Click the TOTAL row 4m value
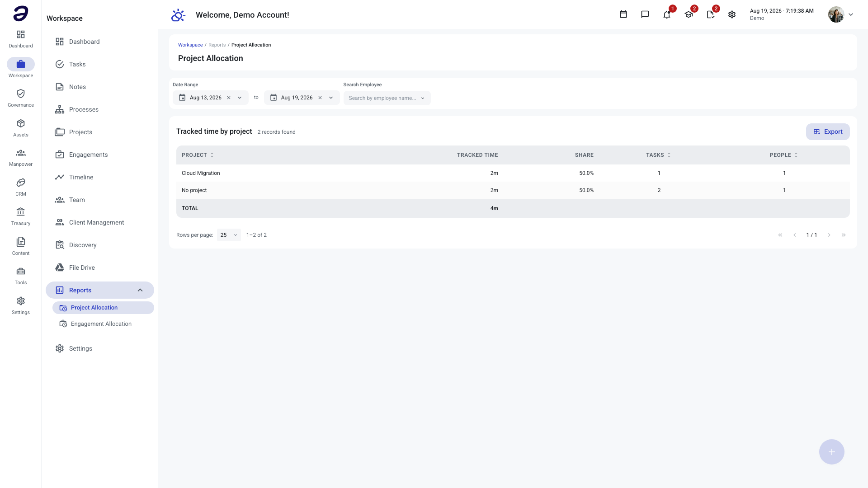 [494, 208]
